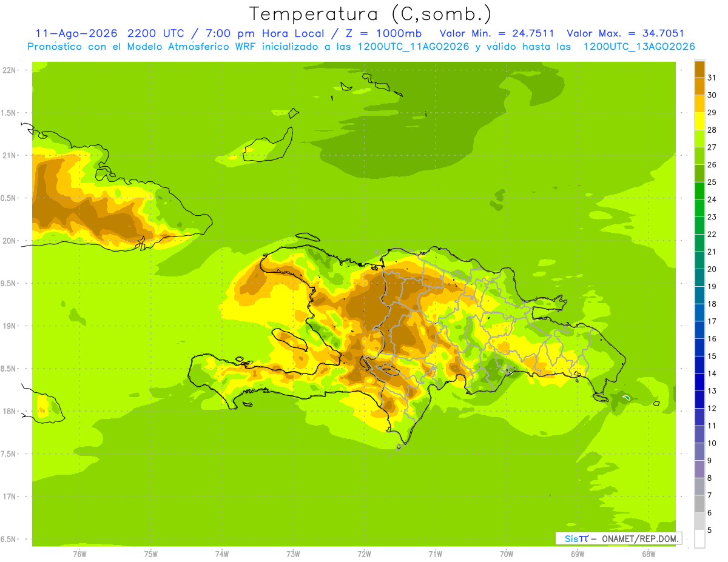Click the gray swatch between 7 and 8
This screenshot has width=728, height=562.
[x=699, y=487]
